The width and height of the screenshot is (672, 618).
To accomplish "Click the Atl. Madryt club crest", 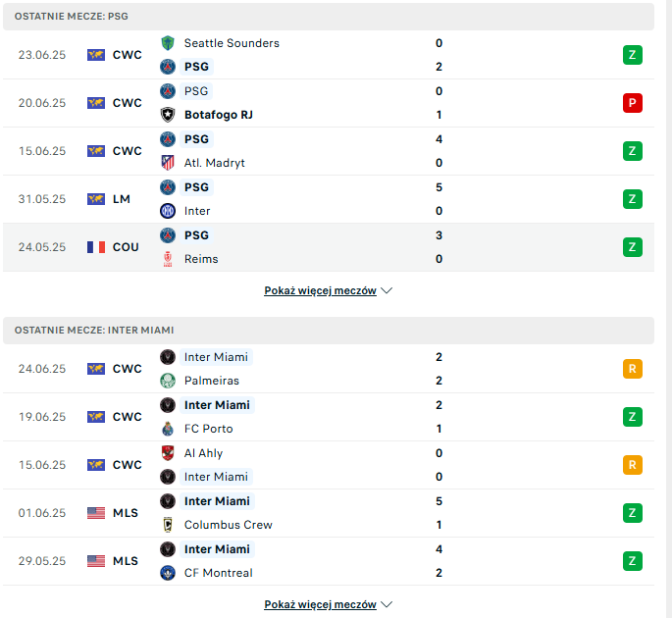I will pos(168,163).
